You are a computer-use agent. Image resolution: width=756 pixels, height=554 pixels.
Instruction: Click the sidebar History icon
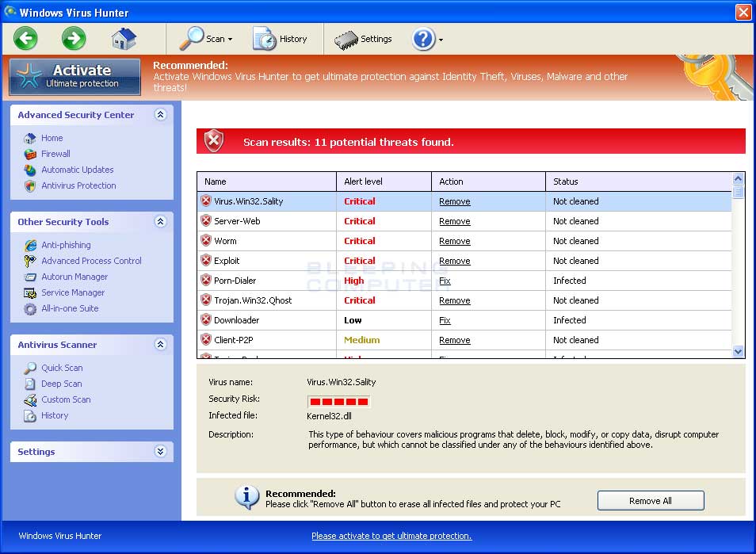coord(30,416)
